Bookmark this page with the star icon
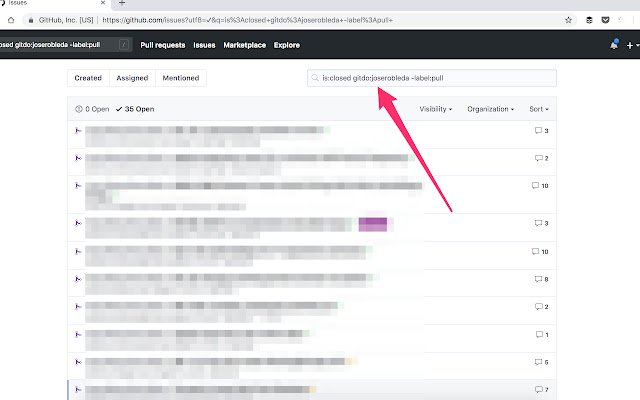The image size is (640, 400). pyautogui.click(x=568, y=20)
